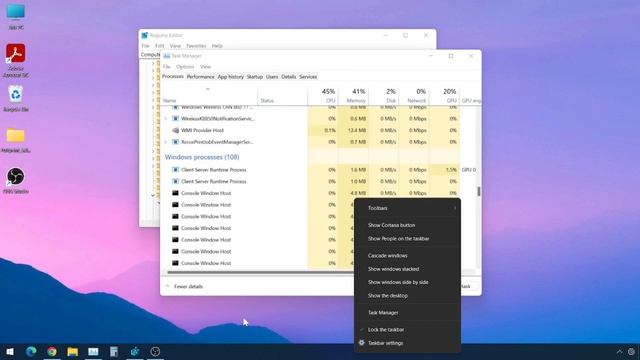
Task: Select the Adobe Acrobat DC desktop shortcut
Action: point(16,60)
